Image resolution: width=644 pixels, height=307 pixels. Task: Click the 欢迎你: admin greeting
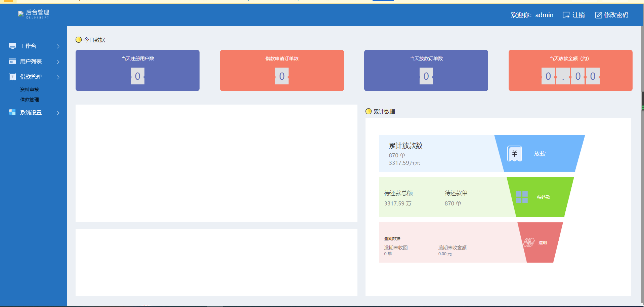(x=532, y=15)
